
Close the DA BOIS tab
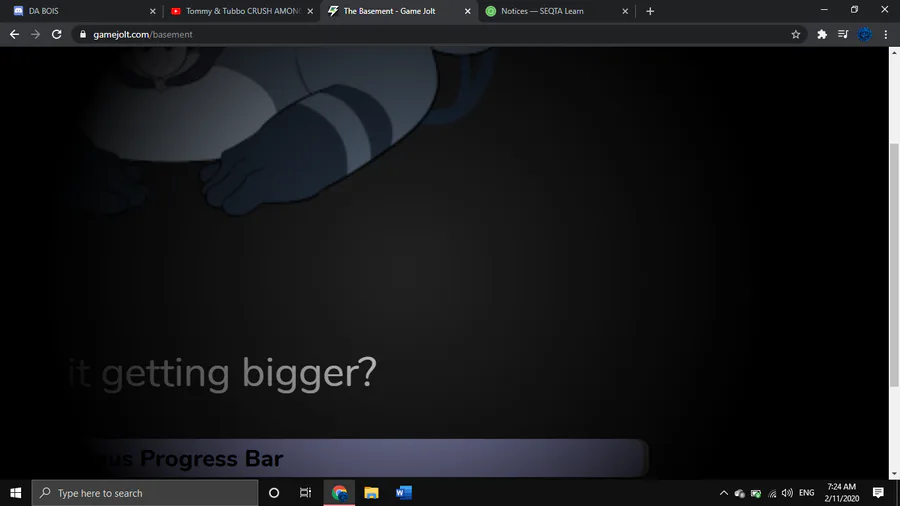(x=153, y=11)
